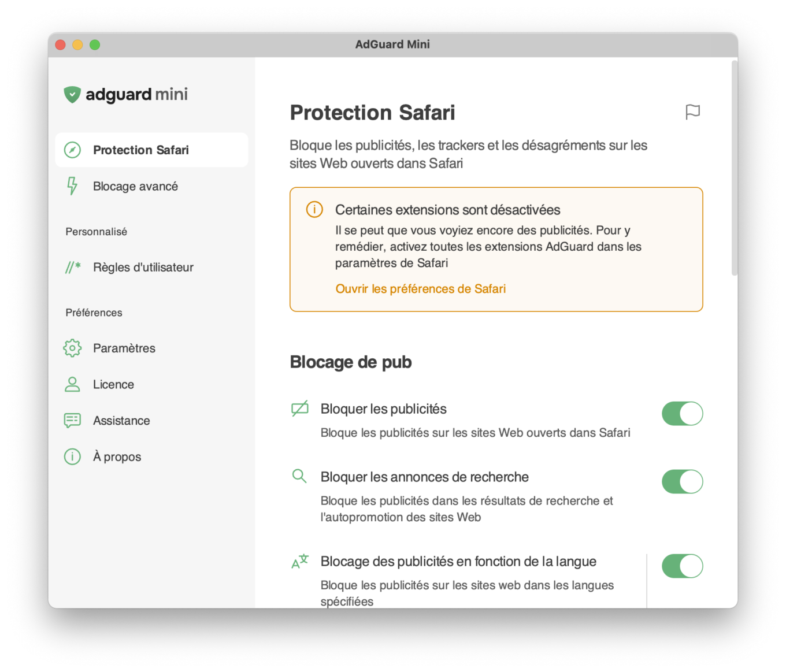Click the language translation icon
786x672 pixels.
(300, 561)
